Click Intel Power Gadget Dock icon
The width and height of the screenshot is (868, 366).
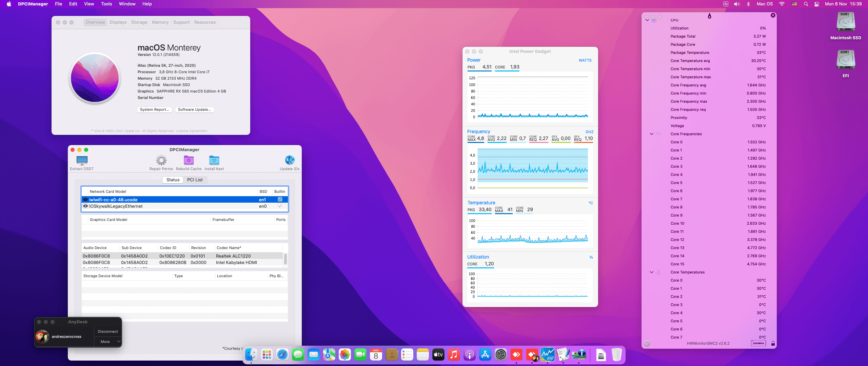[548, 355]
